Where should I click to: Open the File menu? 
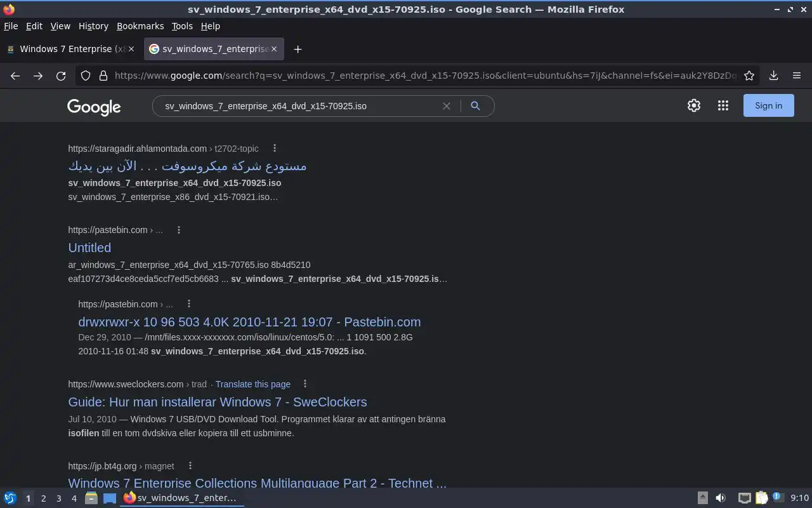(x=11, y=26)
